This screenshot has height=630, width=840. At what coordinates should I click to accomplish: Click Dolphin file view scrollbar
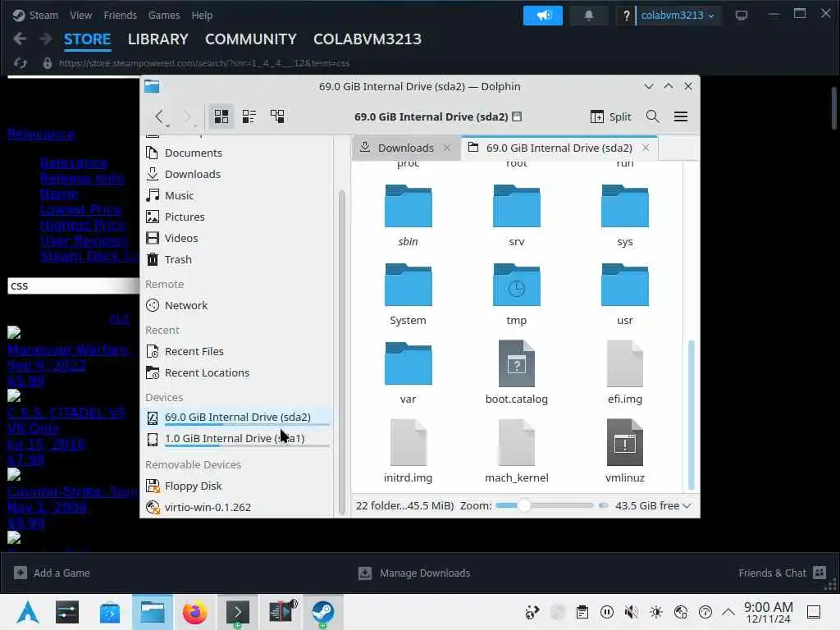691,415
